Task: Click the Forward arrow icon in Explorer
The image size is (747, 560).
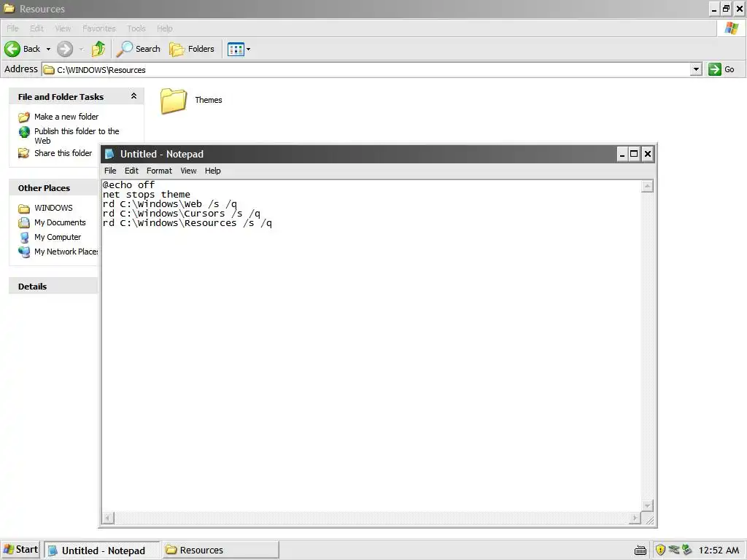Action: coord(65,49)
